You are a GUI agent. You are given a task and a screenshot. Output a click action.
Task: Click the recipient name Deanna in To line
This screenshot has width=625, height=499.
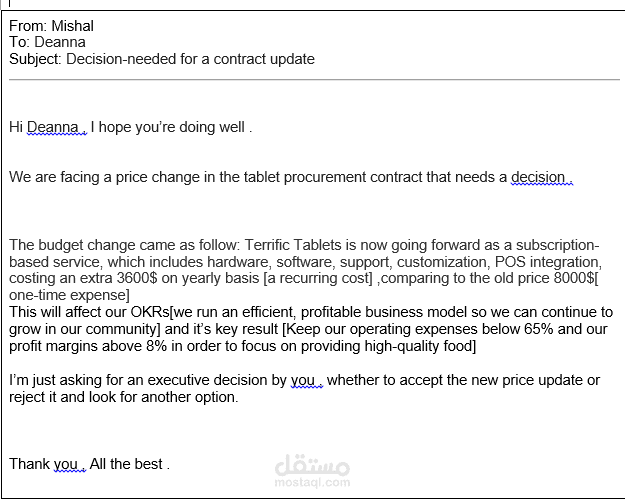(60, 42)
